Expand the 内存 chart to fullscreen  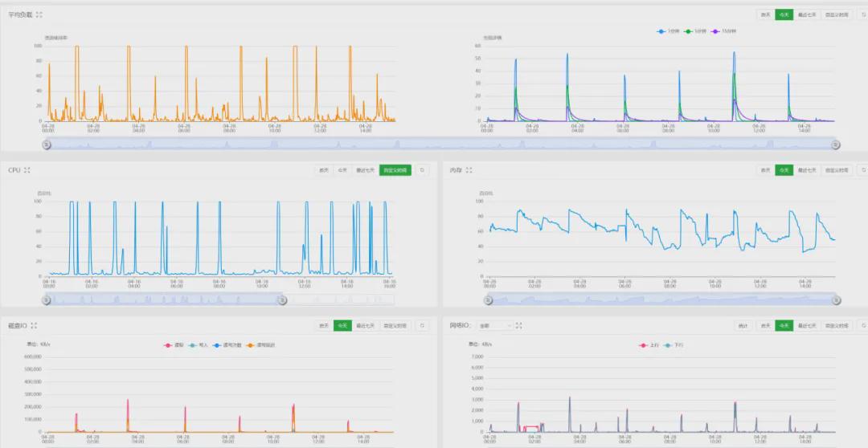[469, 170]
